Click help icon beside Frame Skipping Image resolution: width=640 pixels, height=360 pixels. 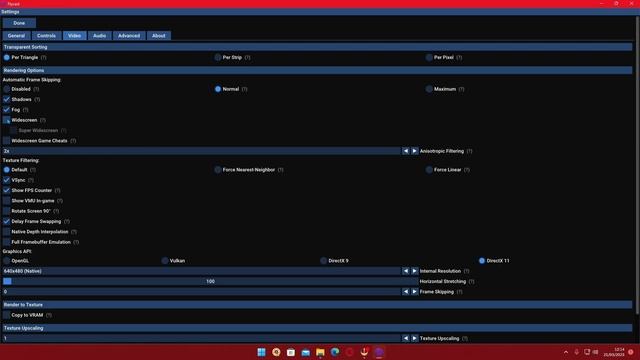point(459,292)
